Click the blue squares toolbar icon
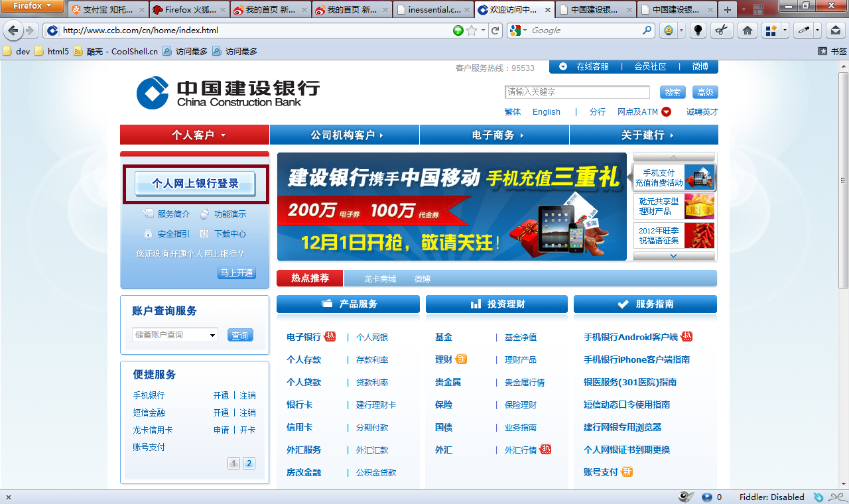Screen dimensions: 849x504 tap(771, 31)
